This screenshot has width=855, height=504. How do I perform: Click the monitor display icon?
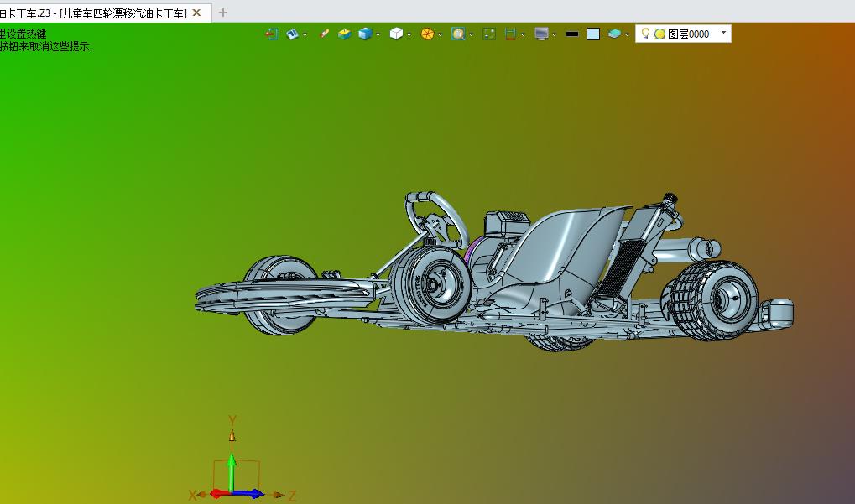pos(541,34)
